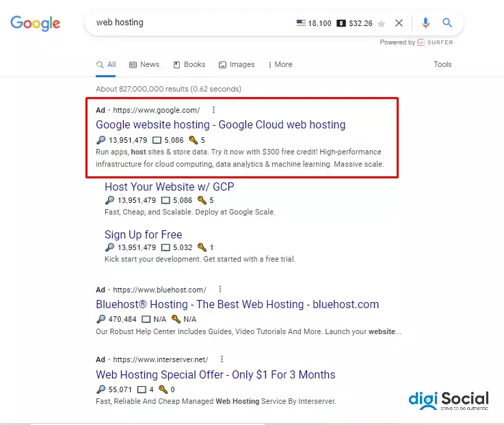Click traffic icon under Bluehost ad
This screenshot has height=425, width=504.
coord(101,319)
